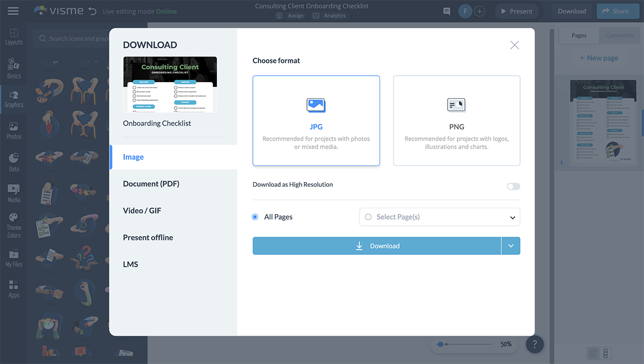The height and width of the screenshot is (364, 644).
Task: Click the zoom slider handle
Action: 441,344
